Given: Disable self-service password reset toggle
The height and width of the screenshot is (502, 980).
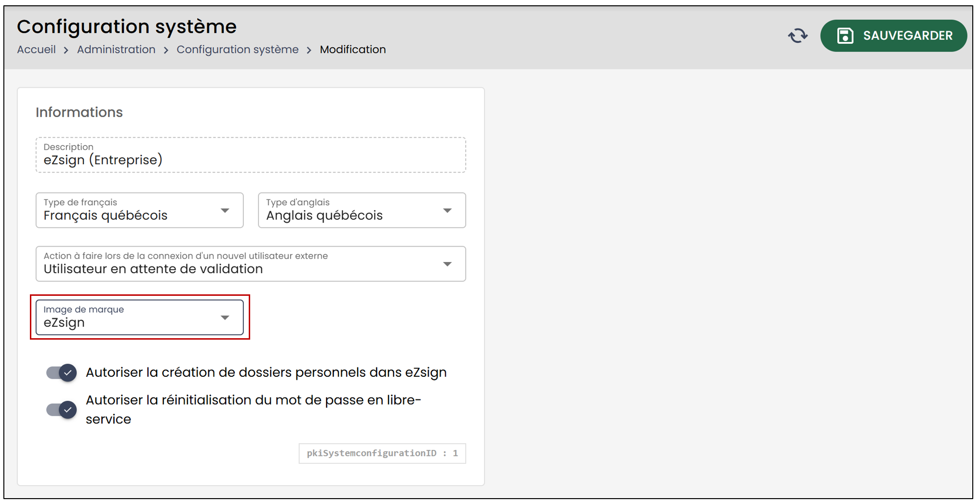Looking at the screenshot, I should tap(61, 410).
